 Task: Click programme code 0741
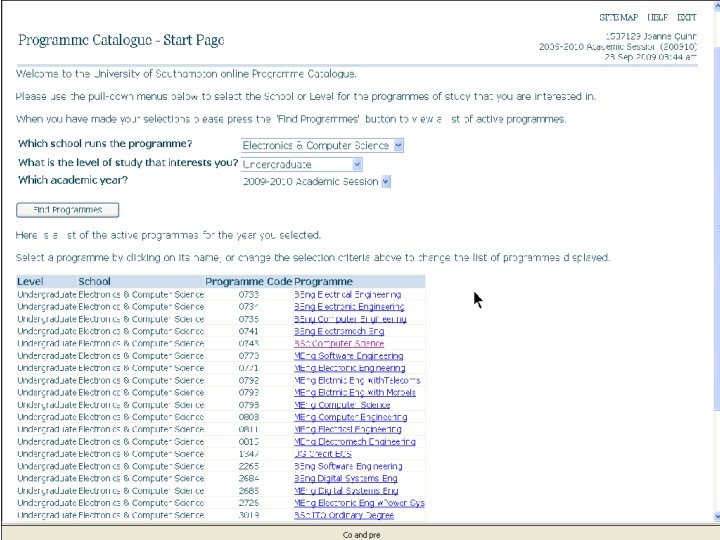point(248,331)
